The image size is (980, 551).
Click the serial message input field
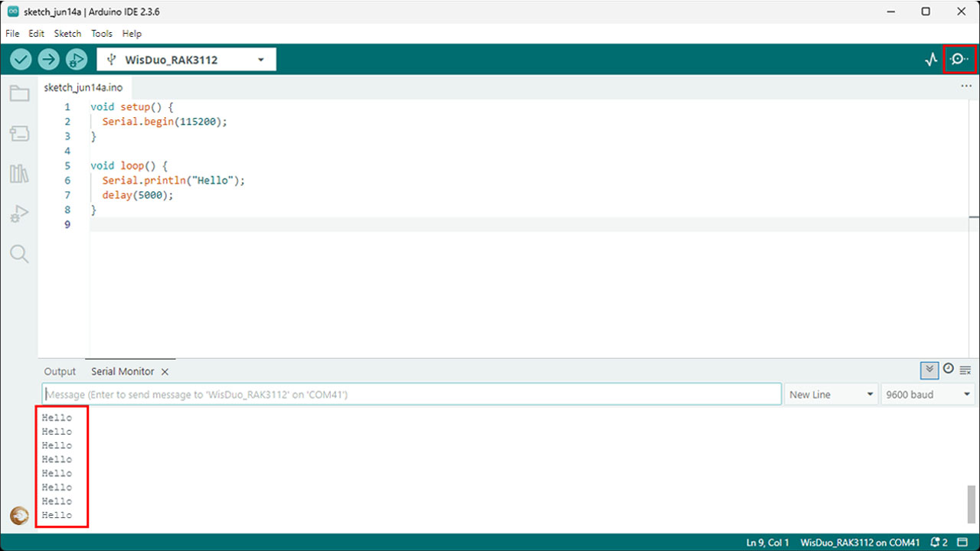click(x=412, y=395)
